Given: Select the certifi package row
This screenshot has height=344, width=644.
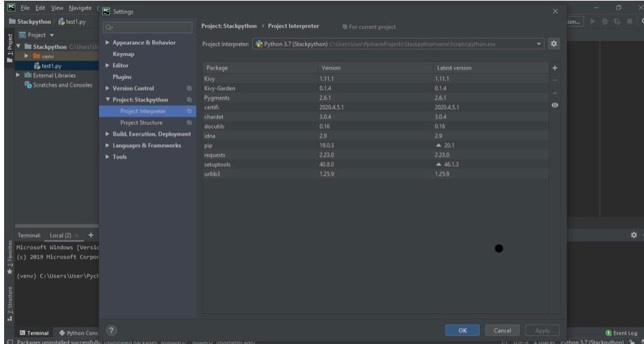Looking at the screenshot, I should [375, 107].
